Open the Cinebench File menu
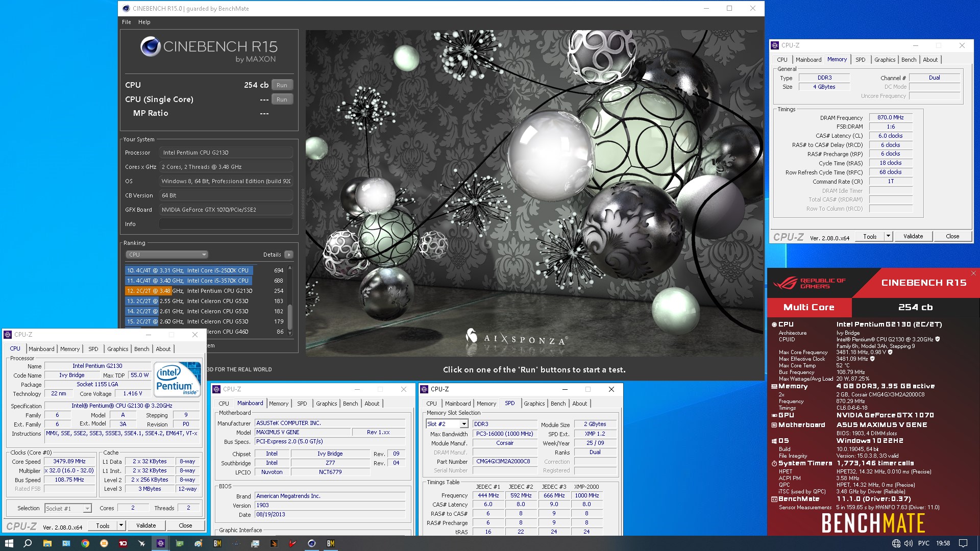This screenshot has width=980, height=551. point(127,22)
